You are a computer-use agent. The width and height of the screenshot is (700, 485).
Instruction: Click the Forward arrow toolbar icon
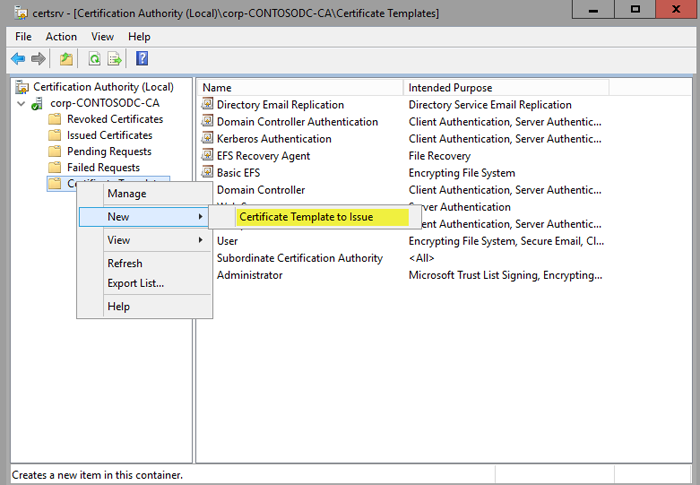click(38, 59)
